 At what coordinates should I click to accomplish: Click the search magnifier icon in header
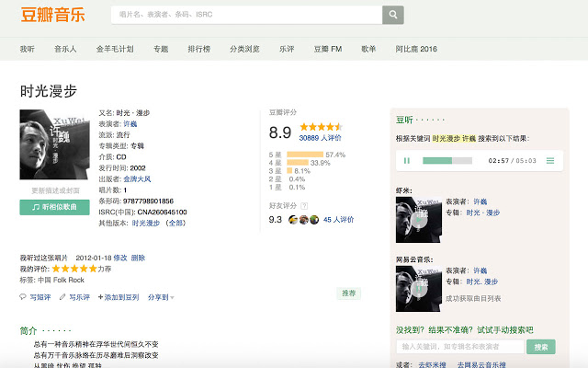click(393, 15)
